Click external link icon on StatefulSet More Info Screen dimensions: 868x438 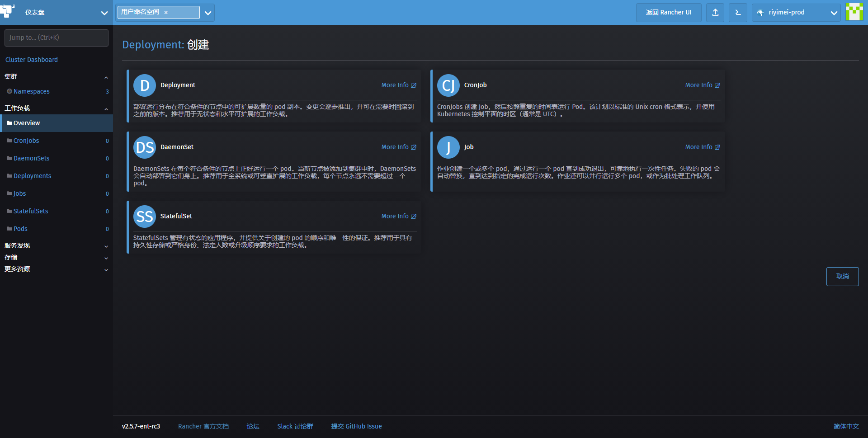(x=414, y=217)
